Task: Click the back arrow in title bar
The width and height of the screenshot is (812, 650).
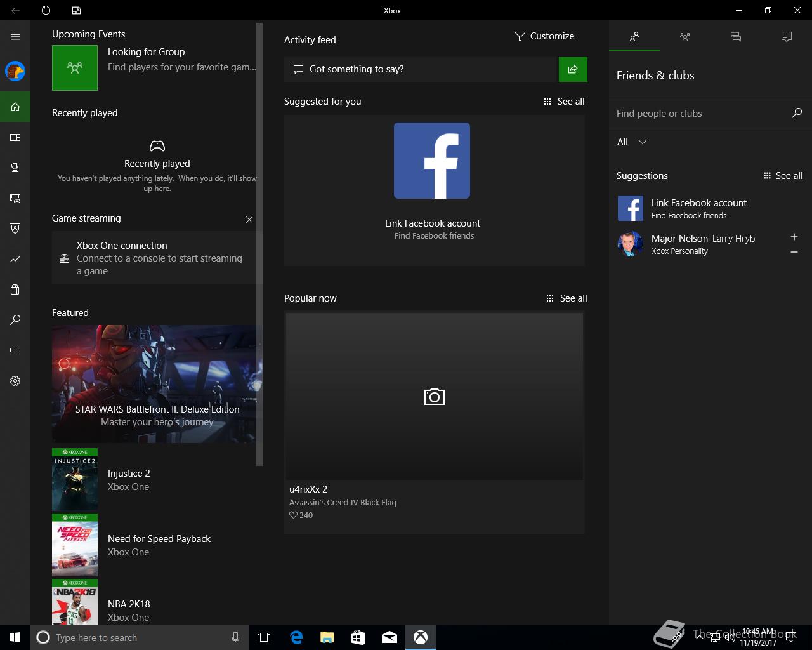Action: point(15,10)
